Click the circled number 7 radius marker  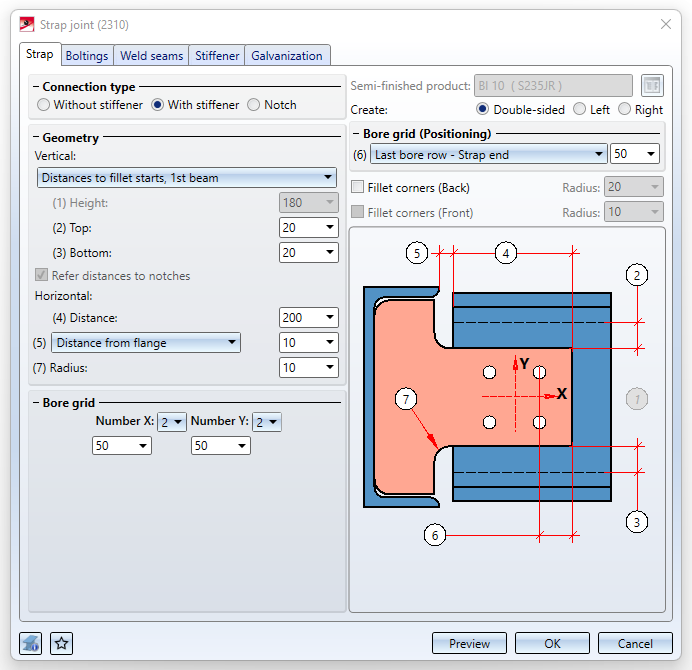405,401
